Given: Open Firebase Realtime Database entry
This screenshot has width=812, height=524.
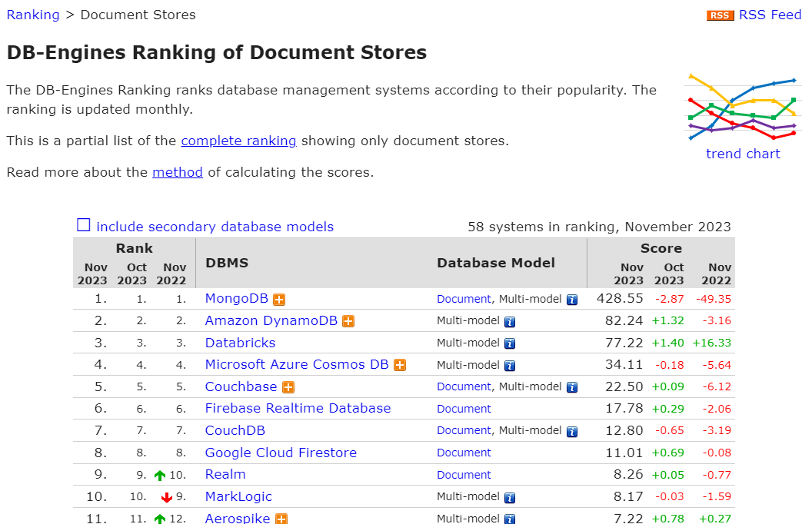Looking at the screenshot, I should pyautogui.click(x=298, y=408).
